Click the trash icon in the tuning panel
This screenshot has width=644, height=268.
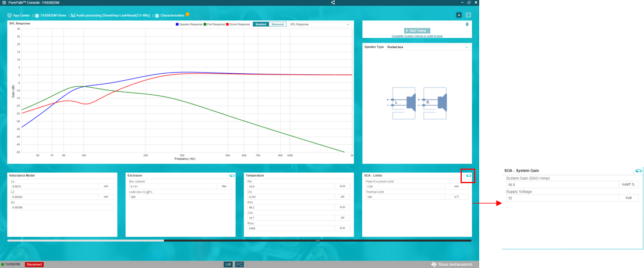click(467, 24)
